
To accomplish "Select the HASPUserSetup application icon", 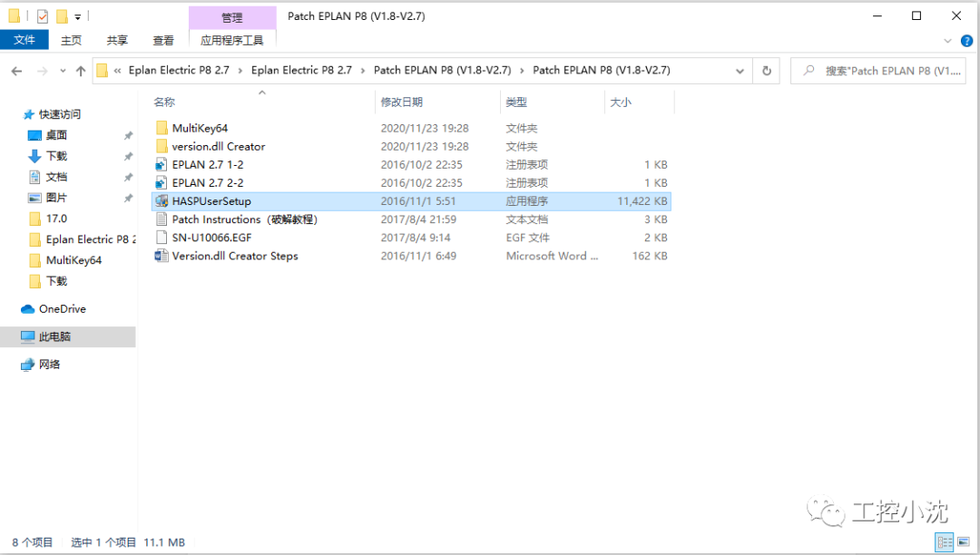I will coord(162,201).
